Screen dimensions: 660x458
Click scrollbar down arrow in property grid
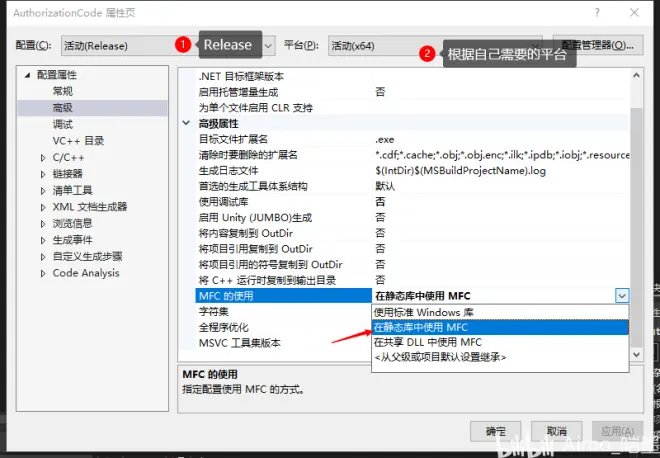[x=636, y=354]
